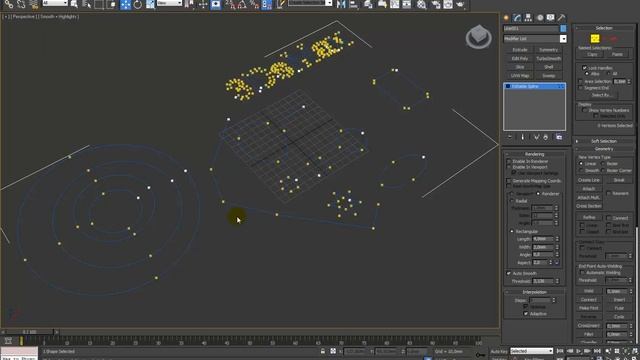
Task: Open the selection filter dropdown
Action: (55, 3)
